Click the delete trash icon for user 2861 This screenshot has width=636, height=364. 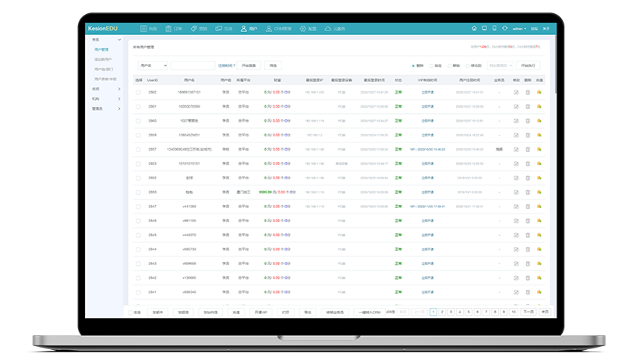(x=528, y=106)
